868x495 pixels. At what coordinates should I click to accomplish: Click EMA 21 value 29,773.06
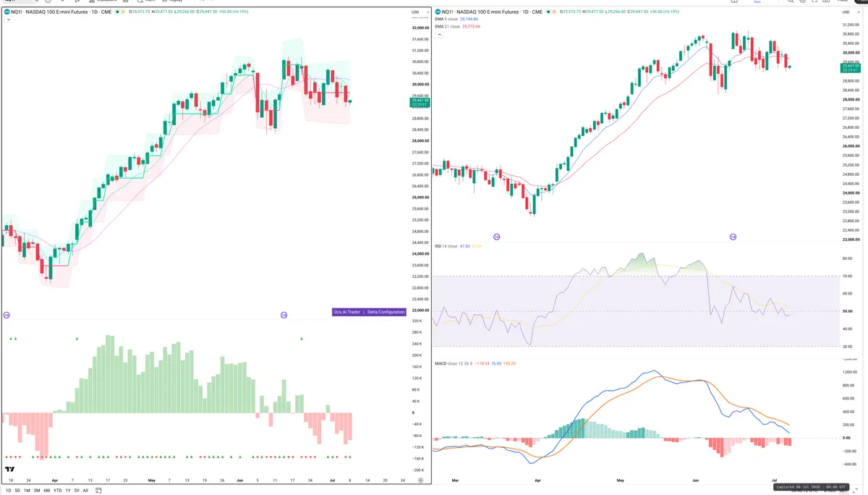[471, 26]
